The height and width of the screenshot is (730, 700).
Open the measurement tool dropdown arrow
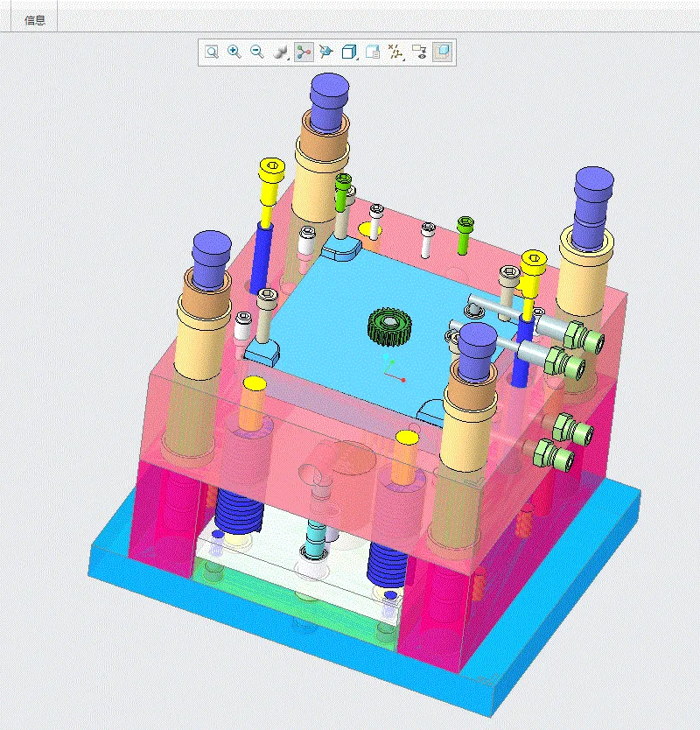[402, 58]
